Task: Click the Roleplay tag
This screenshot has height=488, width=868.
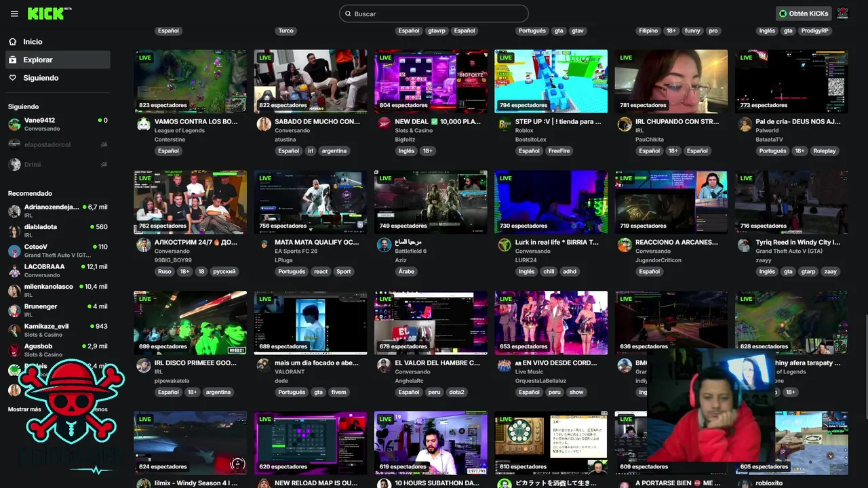Action: 825,151
